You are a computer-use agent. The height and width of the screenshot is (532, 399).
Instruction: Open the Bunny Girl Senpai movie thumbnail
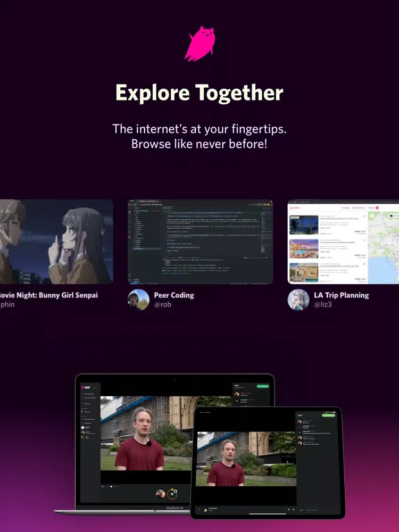point(56,242)
